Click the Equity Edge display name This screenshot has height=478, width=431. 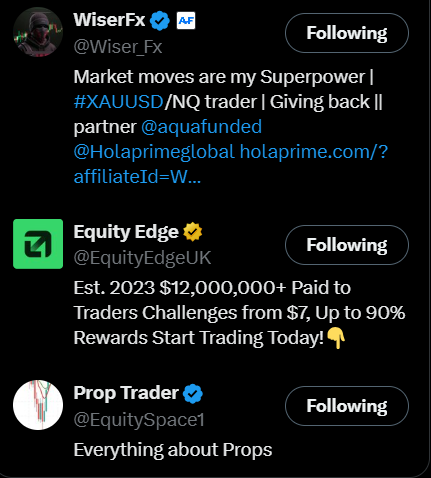coord(126,232)
